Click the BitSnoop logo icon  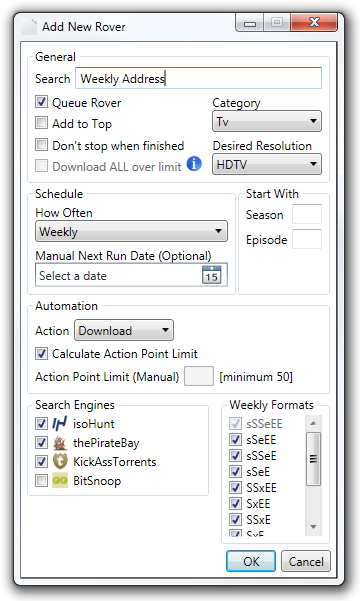tap(60, 481)
